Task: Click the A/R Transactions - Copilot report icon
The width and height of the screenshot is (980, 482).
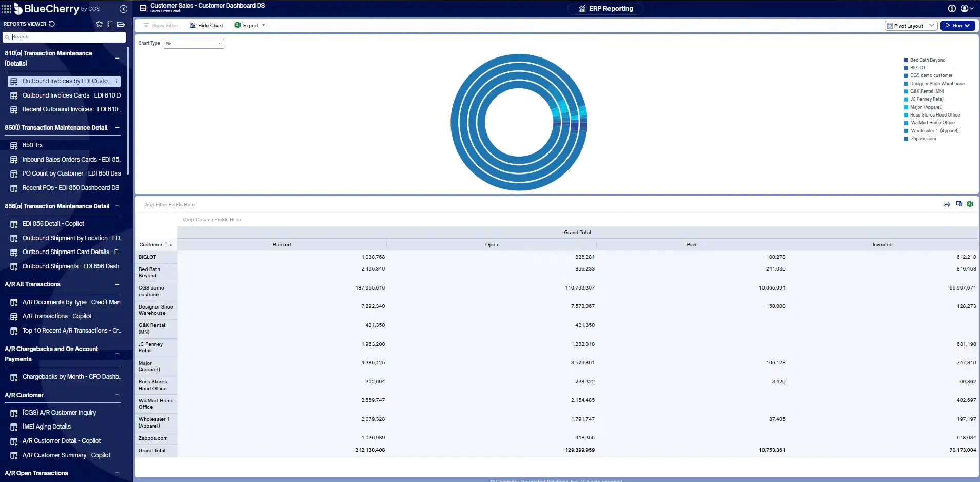Action: point(14,317)
